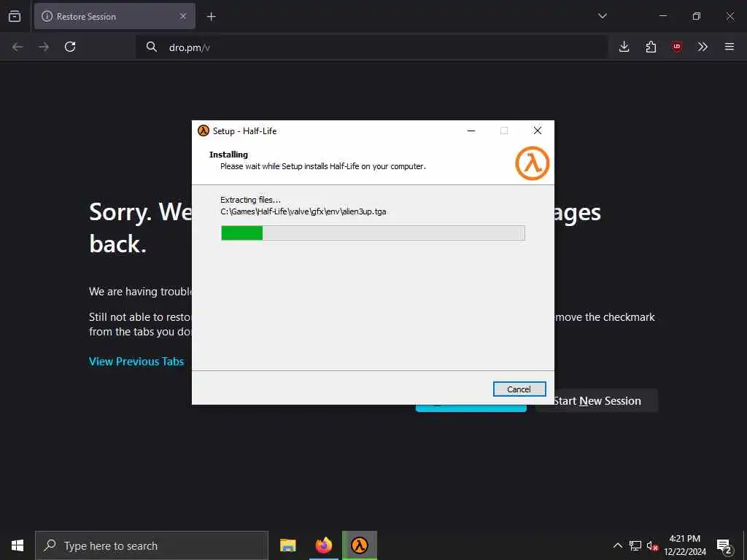747x560 pixels.
Task: Switch to Firefox from the taskbar
Action: click(324, 545)
